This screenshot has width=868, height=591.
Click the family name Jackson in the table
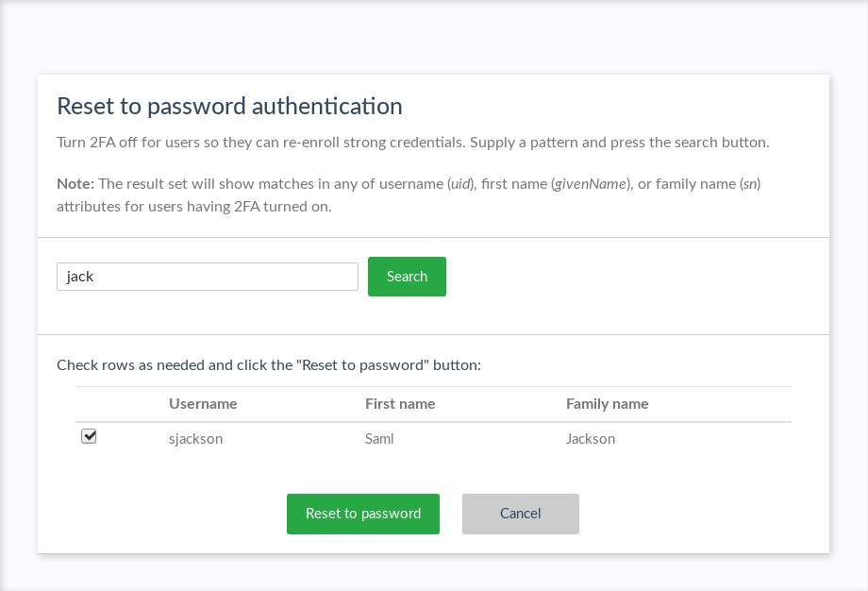click(591, 438)
